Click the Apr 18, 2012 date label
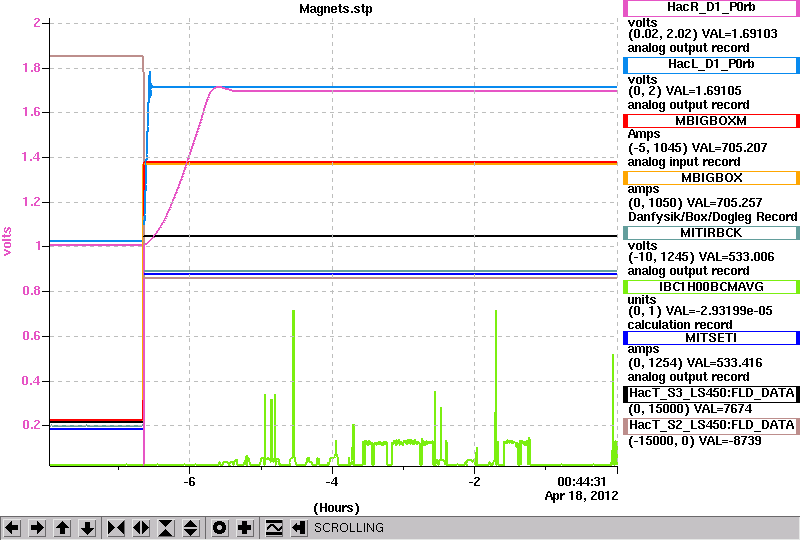Screen dimensions: 800x540 click(581, 496)
